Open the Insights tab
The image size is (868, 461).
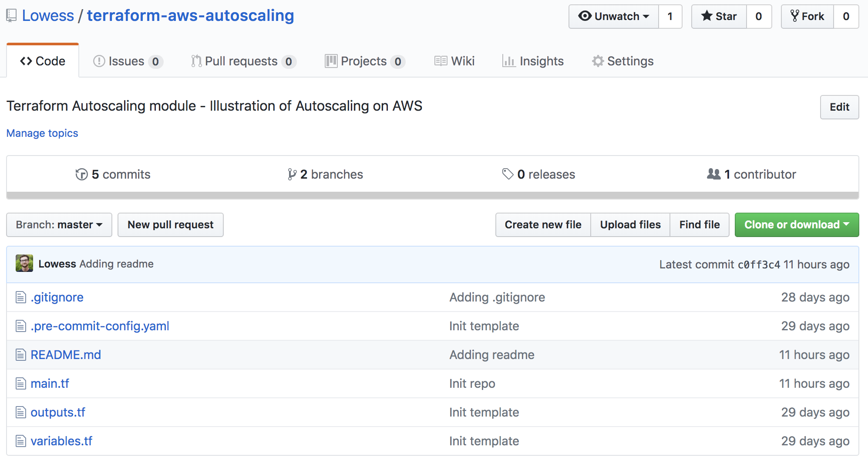[533, 61]
